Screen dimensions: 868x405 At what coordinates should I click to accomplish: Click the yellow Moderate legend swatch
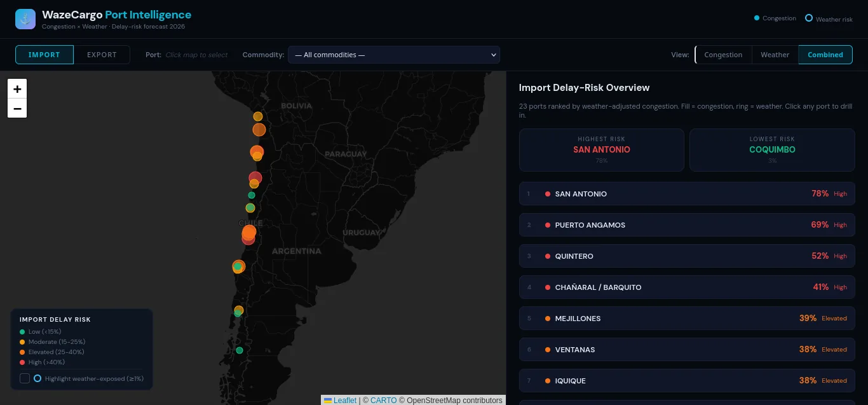(x=22, y=342)
